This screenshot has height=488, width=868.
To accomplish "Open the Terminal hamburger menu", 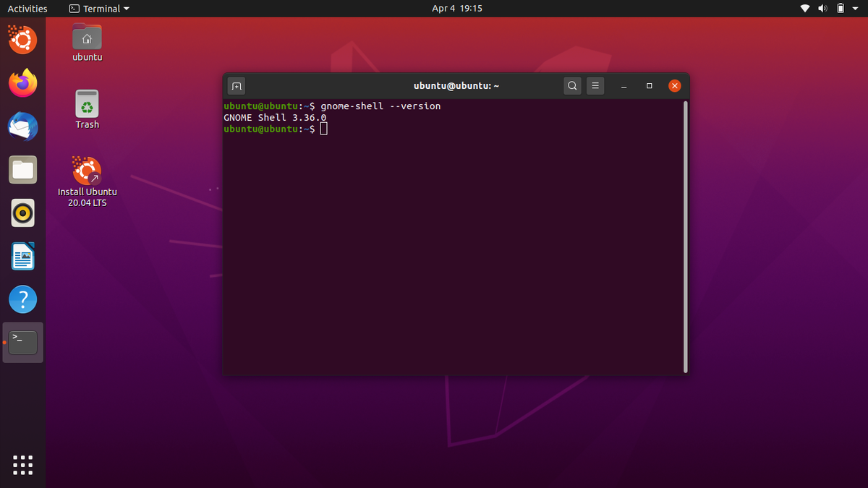I will coord(595,86).
